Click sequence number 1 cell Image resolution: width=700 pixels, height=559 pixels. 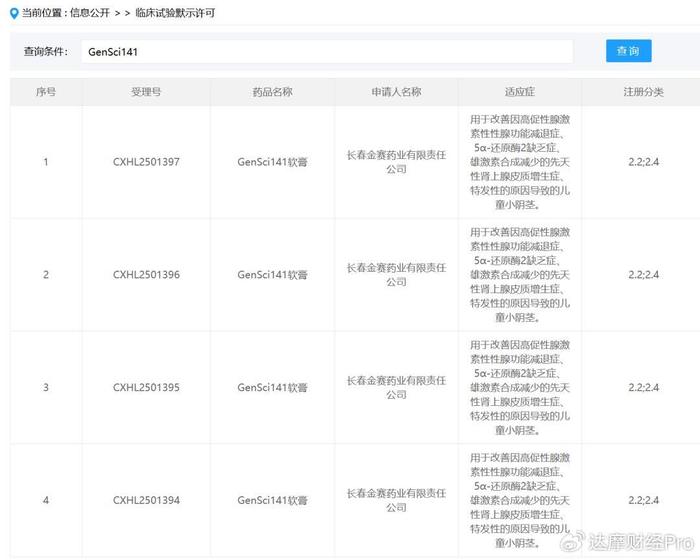click(x=46, y=162)
